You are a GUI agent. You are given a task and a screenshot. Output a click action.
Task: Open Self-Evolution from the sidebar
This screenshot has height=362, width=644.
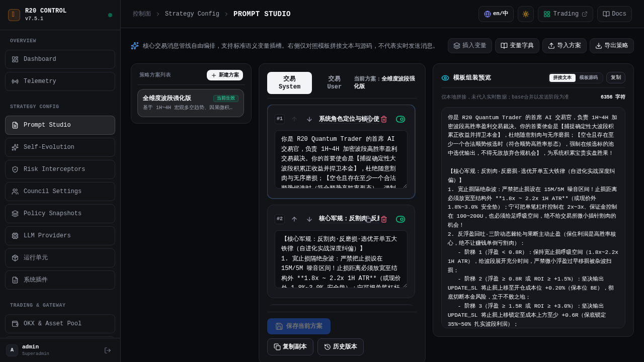(x=60, y=147)
